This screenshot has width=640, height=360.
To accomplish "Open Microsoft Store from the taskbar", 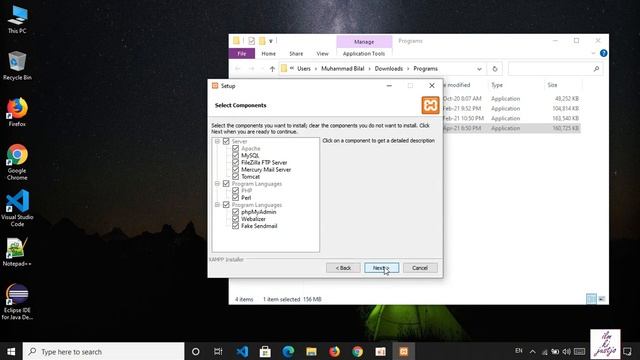I will click(x=265, y=351).
